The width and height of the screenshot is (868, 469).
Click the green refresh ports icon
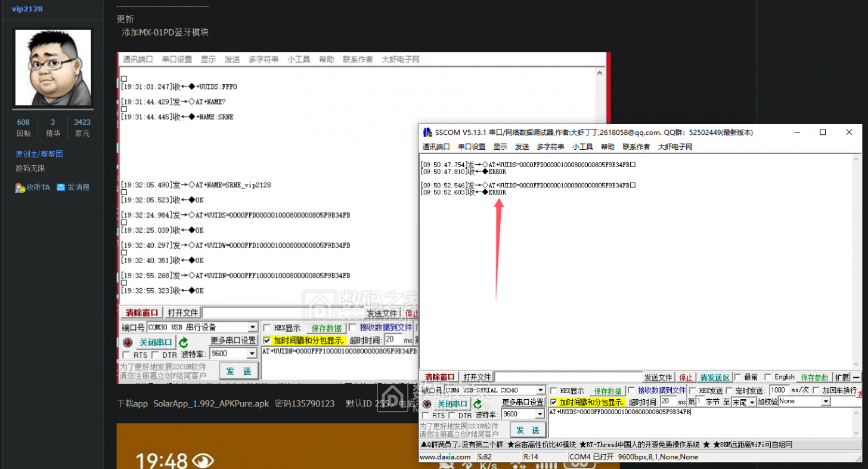tap(478, 404)
